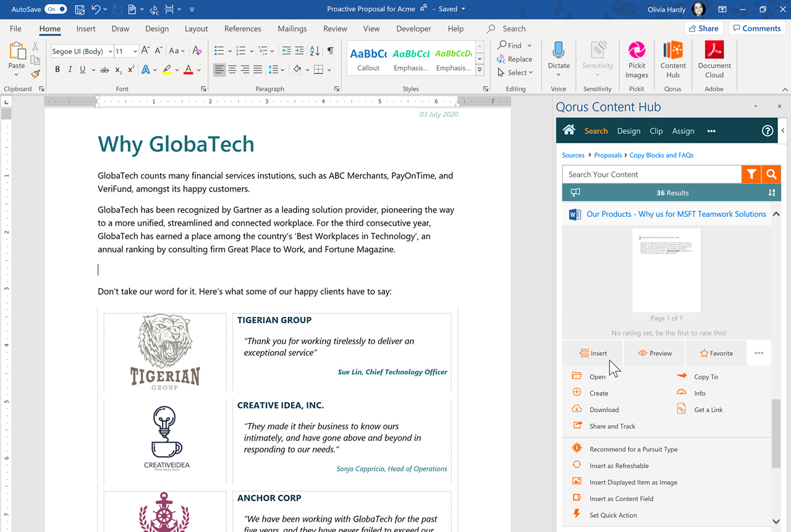Click the document page thumbnail preview
The height and width of the screenshot is (532, 791).
666,270
